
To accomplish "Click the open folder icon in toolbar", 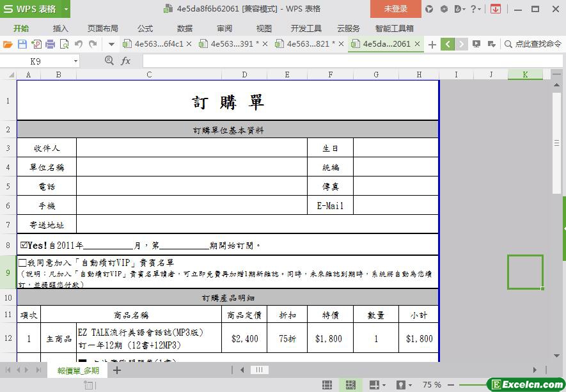I will (8, 44).
